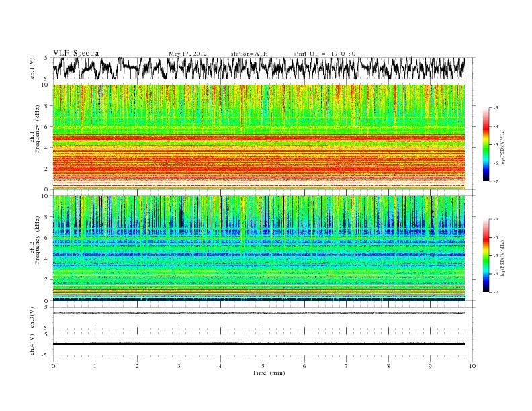Image resolution: width=532 pixels, height=411 pixels.
Task: Click the upper color scale bar
Action: click(x=486, y=144)
